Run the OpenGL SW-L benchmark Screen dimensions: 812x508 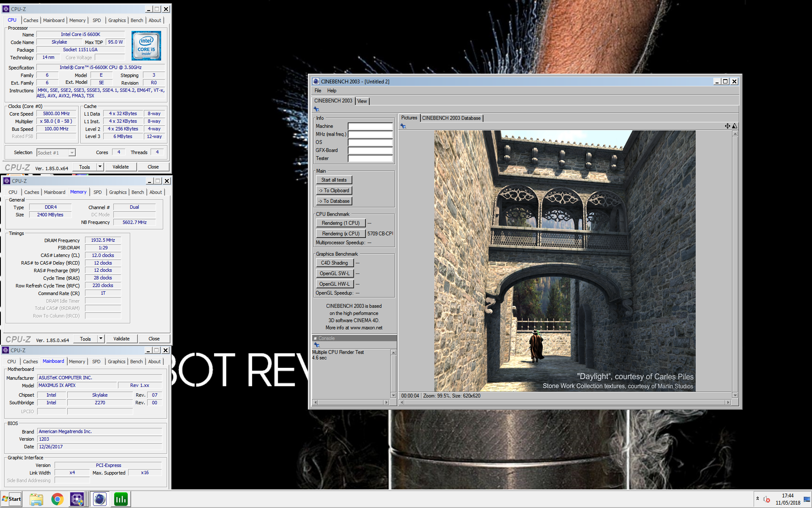tap(334, 273)
